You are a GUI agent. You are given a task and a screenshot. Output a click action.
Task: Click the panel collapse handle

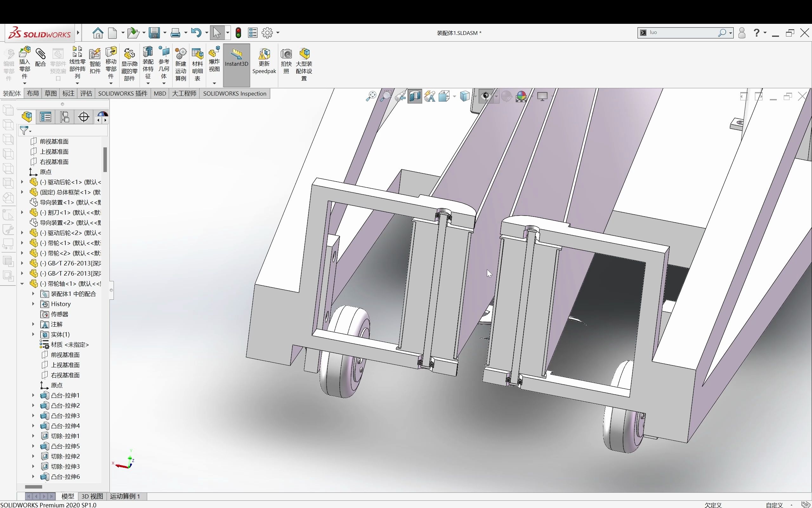point(111,290)
